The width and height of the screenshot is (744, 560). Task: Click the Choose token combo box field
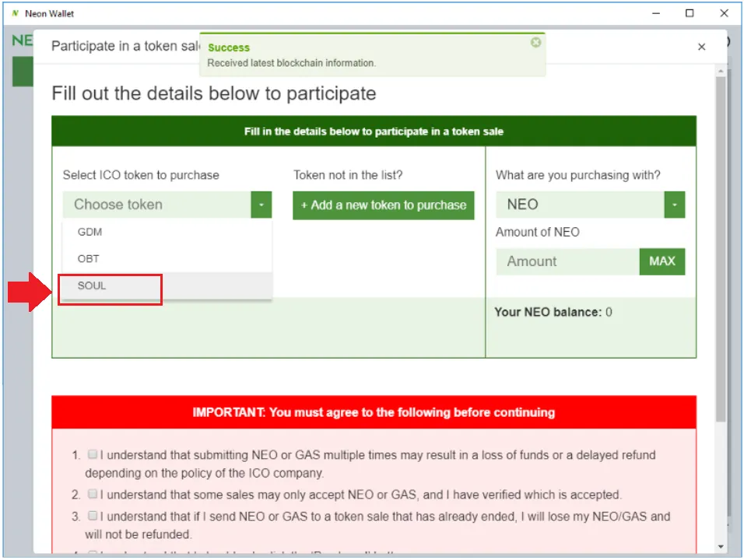(157, 205)
